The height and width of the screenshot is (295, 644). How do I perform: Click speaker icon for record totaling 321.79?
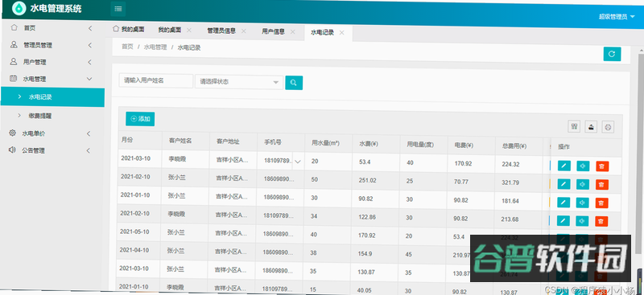click(582, 184)
